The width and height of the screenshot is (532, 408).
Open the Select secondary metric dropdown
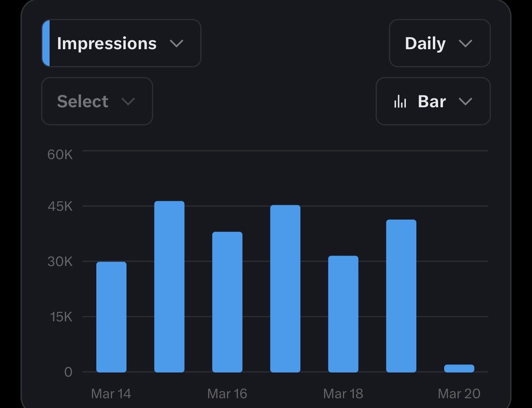tap(97, 101)
